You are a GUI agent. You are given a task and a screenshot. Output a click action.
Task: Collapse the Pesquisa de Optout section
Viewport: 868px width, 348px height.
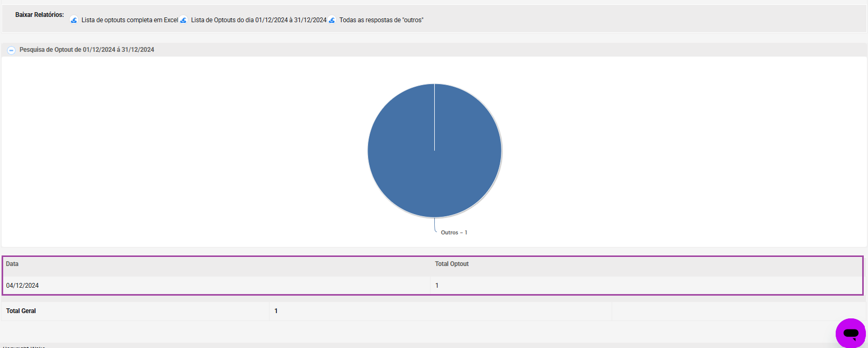(x=11, y=50)
